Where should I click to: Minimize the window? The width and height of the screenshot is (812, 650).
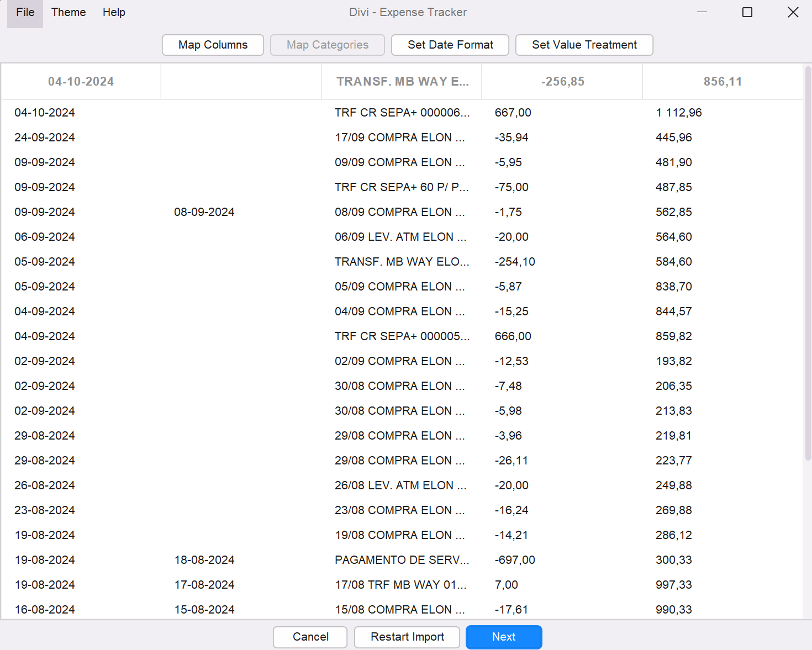click(x=702, y=12)
